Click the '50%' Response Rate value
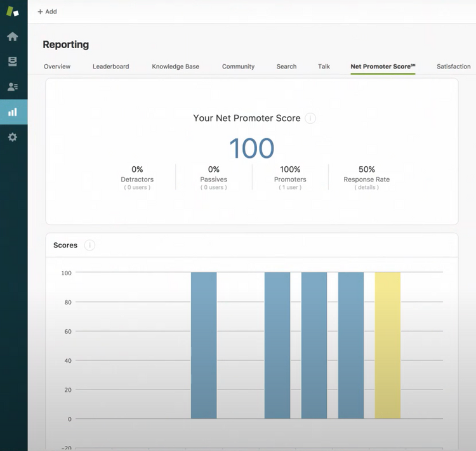 (367, 169)
